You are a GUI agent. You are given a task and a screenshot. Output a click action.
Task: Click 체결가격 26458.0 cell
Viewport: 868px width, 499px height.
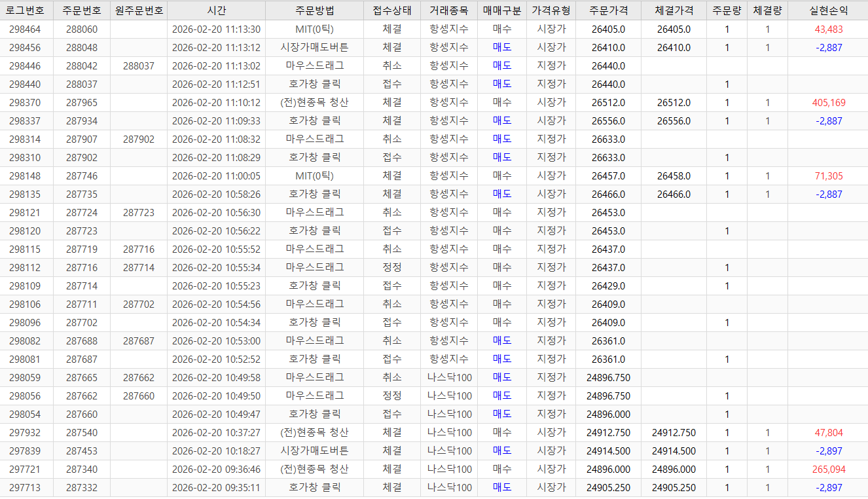(x=674, y=176)
